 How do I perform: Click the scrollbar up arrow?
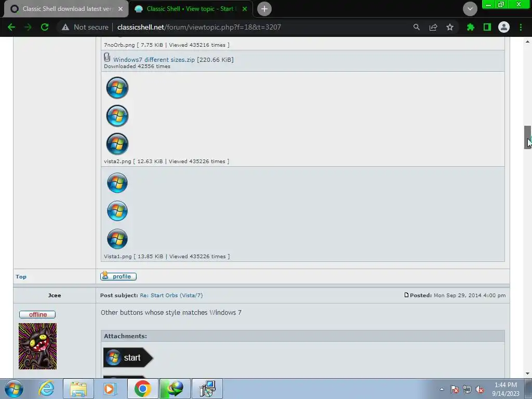(x=527, y=42)
